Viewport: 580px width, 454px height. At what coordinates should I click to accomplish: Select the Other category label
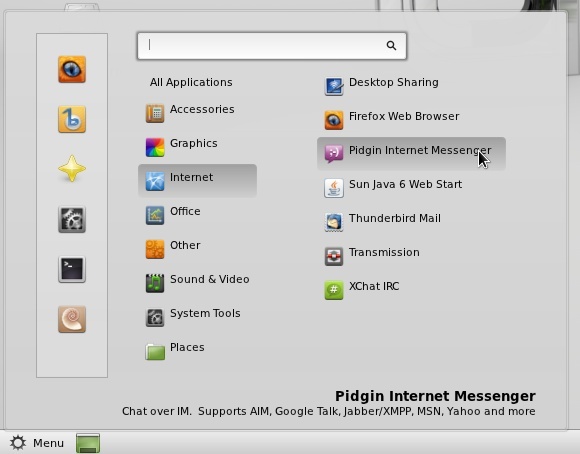pos(185,245)
